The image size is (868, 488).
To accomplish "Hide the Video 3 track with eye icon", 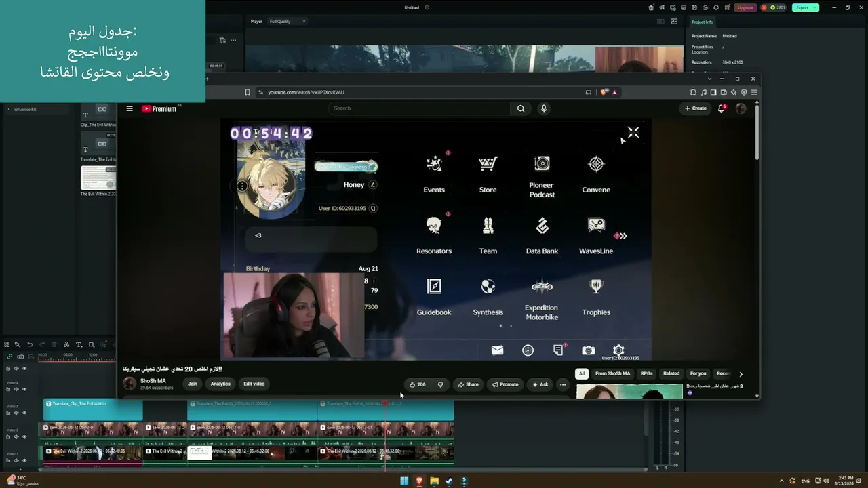I will click(x=24, y=413).
